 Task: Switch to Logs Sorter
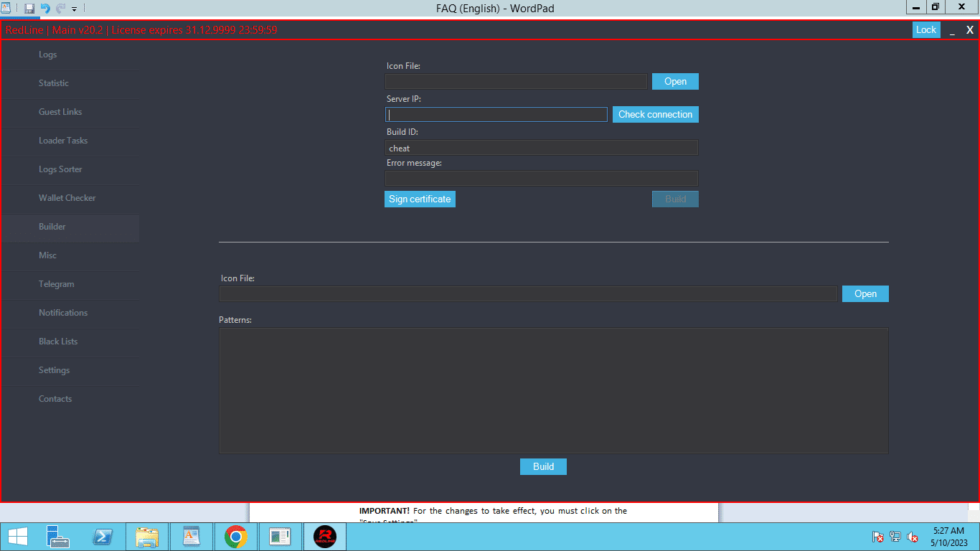pos(70,169)
